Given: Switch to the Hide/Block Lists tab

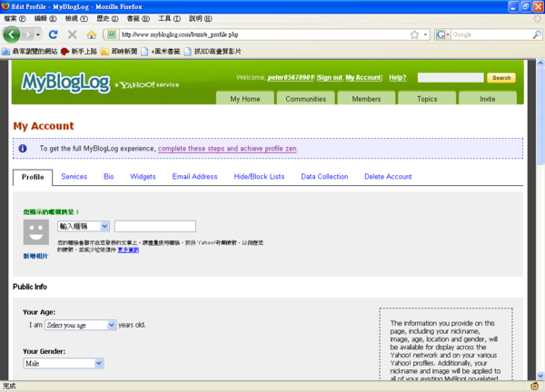Looking at the screenshot, I should point(259,176).
